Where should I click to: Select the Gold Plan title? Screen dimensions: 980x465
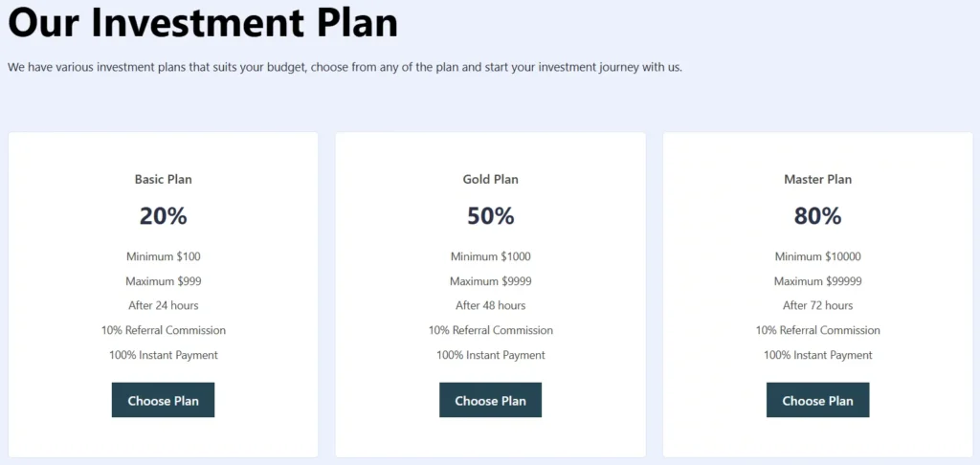click(x=490, y=179)
